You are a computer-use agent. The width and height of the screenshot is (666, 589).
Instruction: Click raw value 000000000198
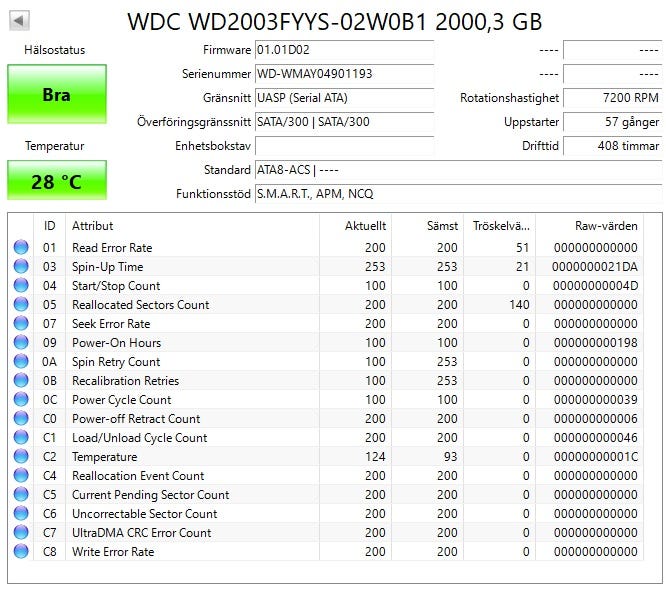(x=595, y=343)
